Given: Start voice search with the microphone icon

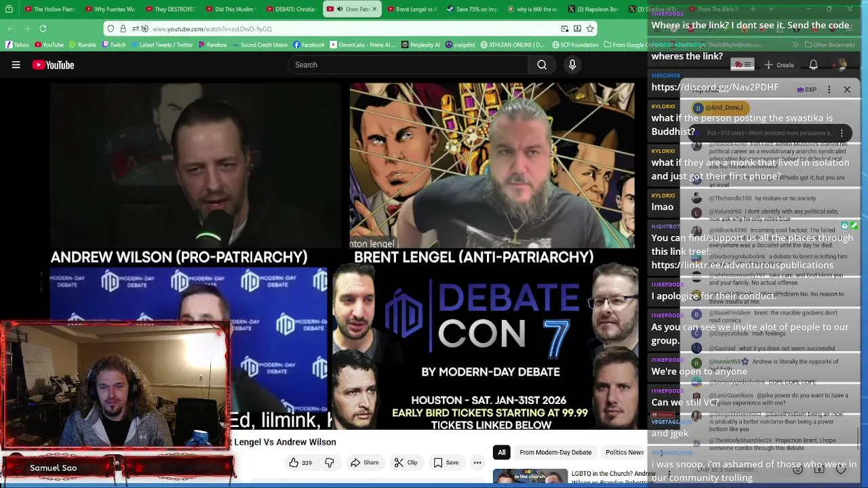Looking at the screenshot, I should point(572,65).
